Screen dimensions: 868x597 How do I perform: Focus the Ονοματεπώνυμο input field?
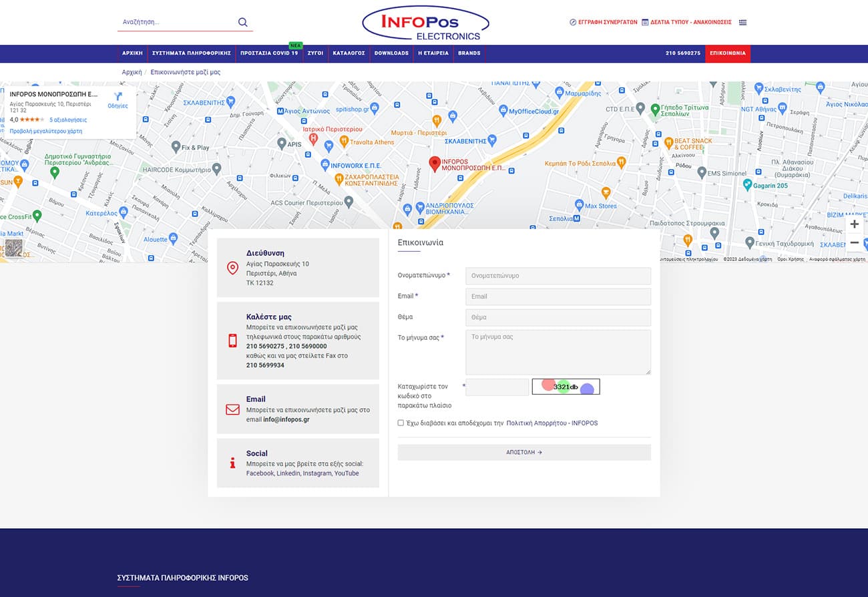click(558, 276)
